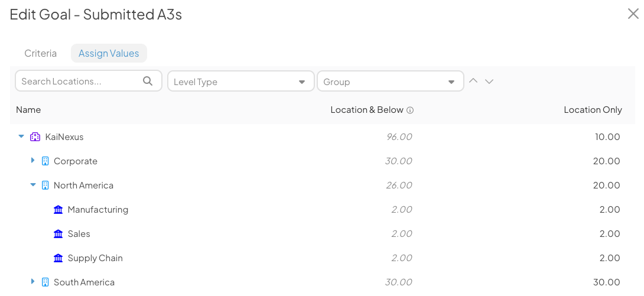Select the Assign Values tab

point(109,53)
